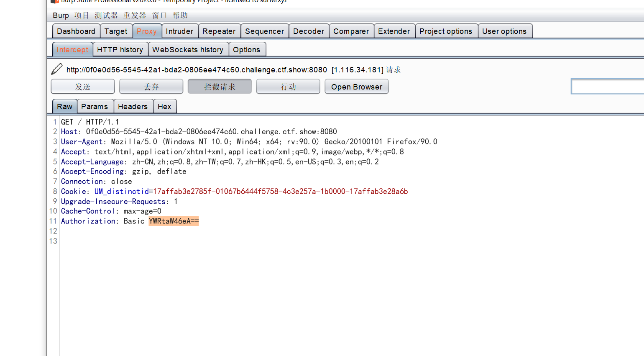Viewport: 644px width, 356px height.
Task: Click the 丢弃 (drop) button
Action: point(151,87)
